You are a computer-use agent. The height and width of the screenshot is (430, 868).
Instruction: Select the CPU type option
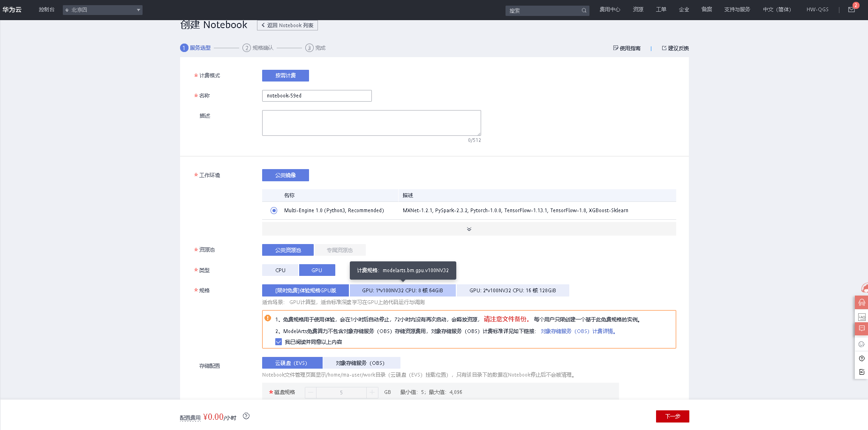pyautogui.click(x=280, y=270)
